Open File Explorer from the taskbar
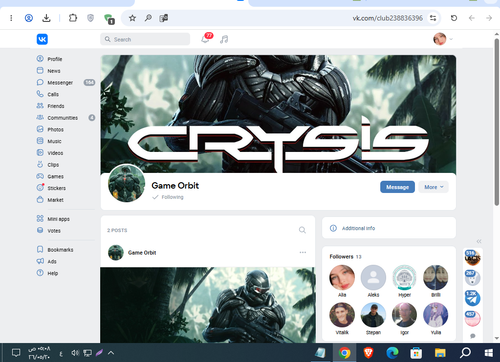The height and width of the screenshot is (362, 500). click(x=440, y=353)
